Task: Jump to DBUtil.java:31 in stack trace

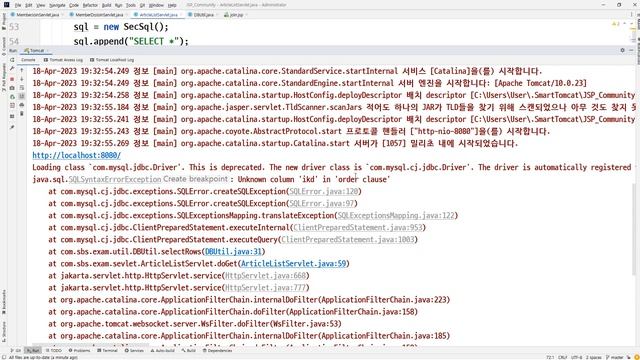Action: [233, 251]
